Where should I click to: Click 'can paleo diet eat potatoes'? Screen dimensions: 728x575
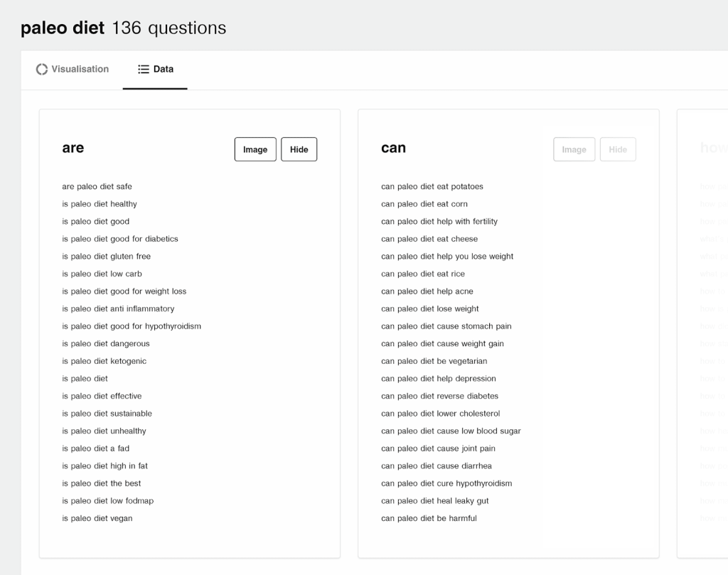[x=432, y=187]
